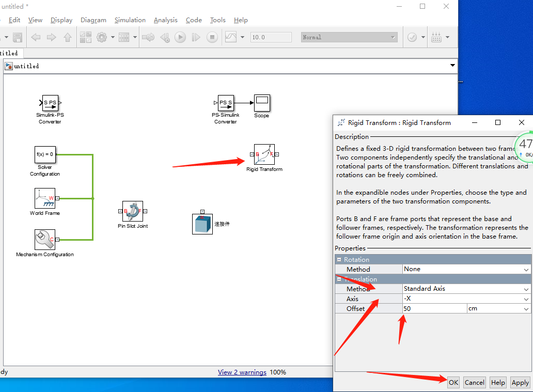Select the World Frame block
The width and height of the screenshot is (533, 392).
45,198
